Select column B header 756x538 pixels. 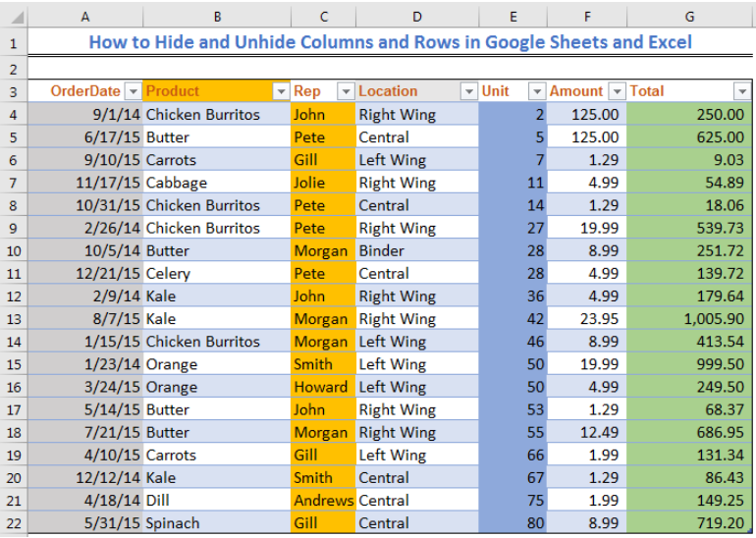(x=217, y=17)
